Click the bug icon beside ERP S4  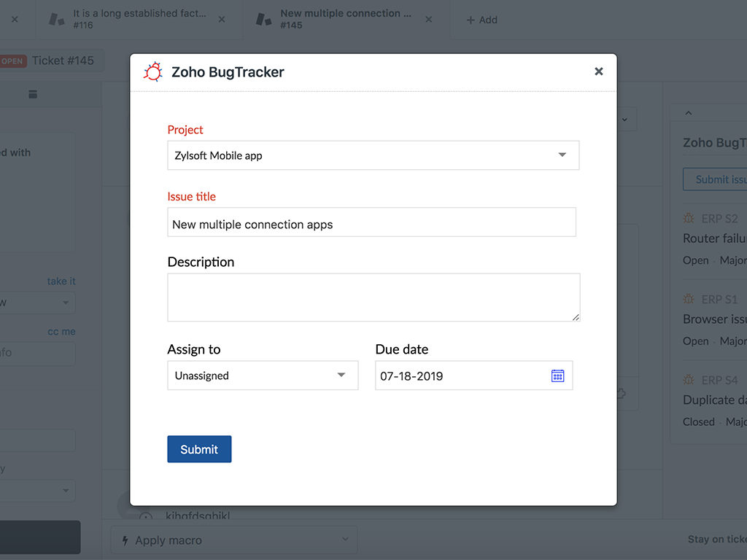[x=689, y=380]
